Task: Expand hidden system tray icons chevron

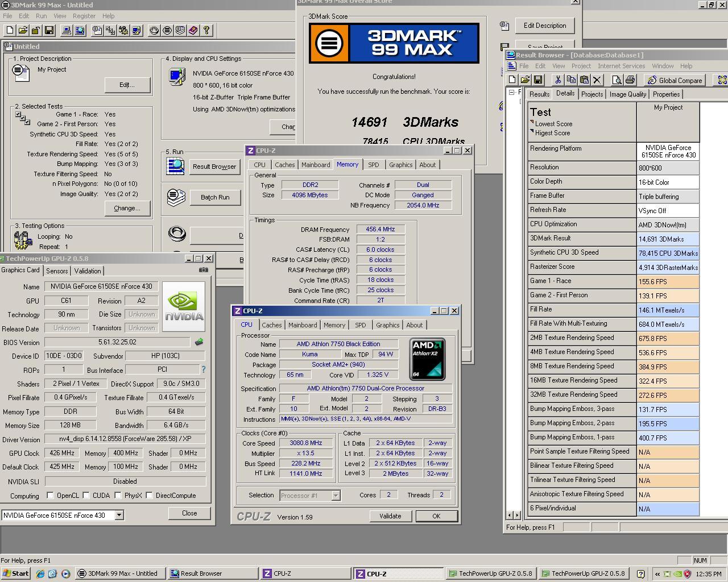Action: pos(658,574)
